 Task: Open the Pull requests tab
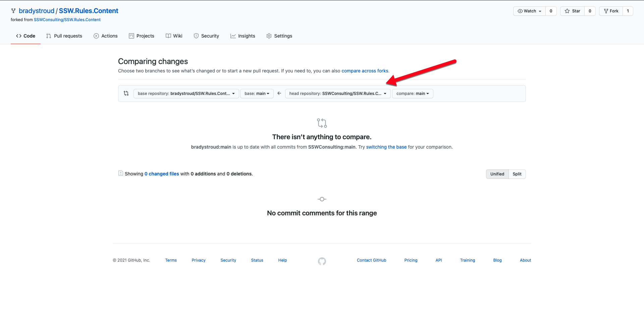click(x=64, y=36)
